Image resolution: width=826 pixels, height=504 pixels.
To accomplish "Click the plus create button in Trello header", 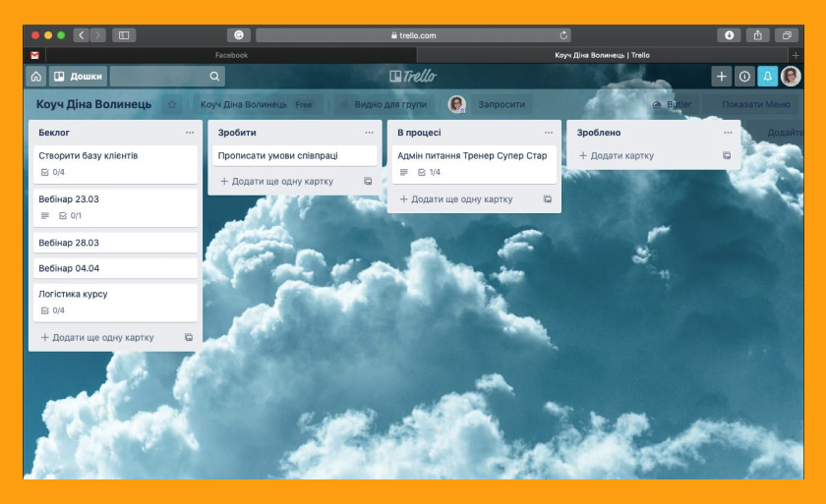I will click(722, 77).
